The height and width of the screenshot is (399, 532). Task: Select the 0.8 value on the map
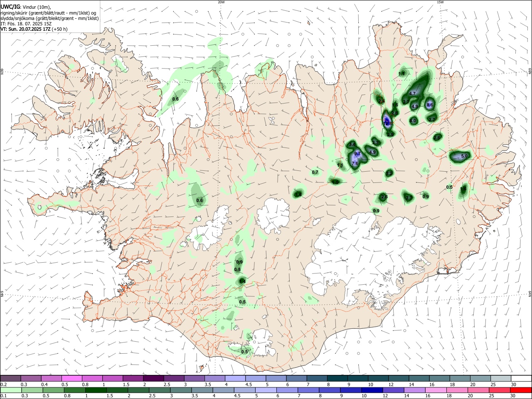(237, 270)
